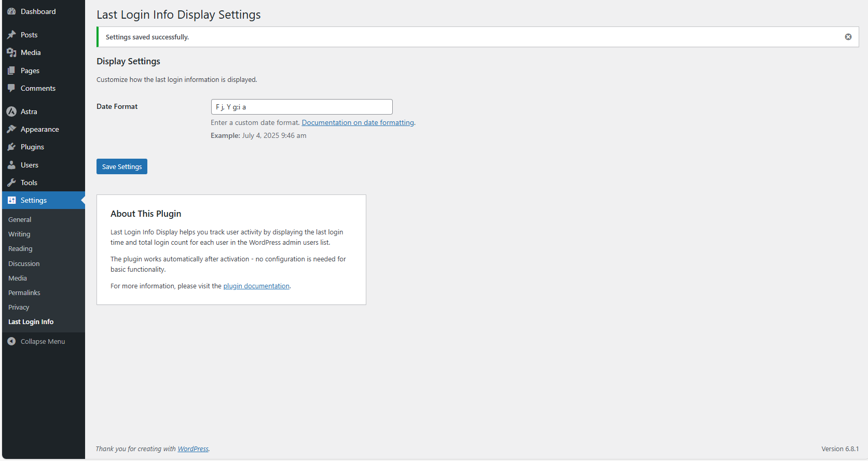
Task: Click the Appearance paintbrush icon
Action: [x=11, y=129]
